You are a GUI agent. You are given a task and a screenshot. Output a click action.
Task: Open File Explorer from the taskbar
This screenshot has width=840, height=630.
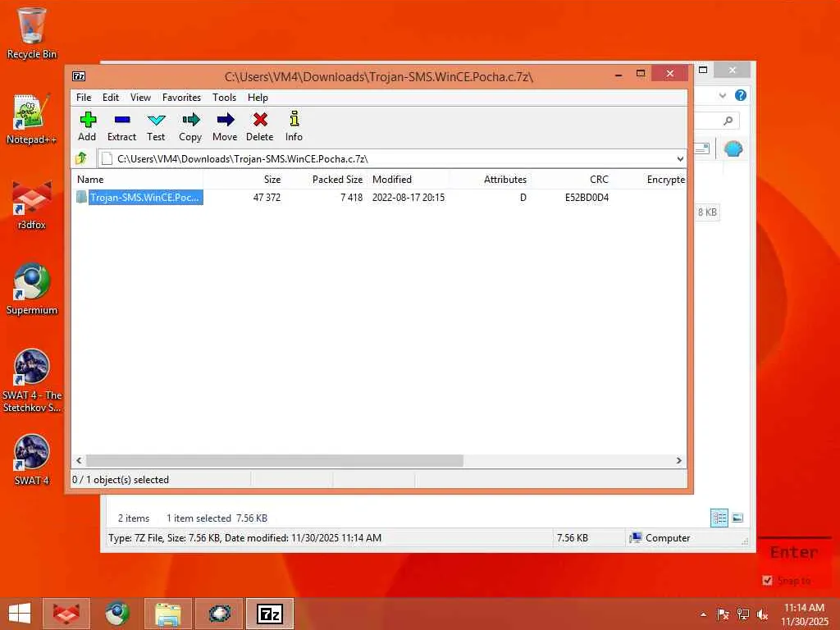pyautogui.click(x=168, y=614)
